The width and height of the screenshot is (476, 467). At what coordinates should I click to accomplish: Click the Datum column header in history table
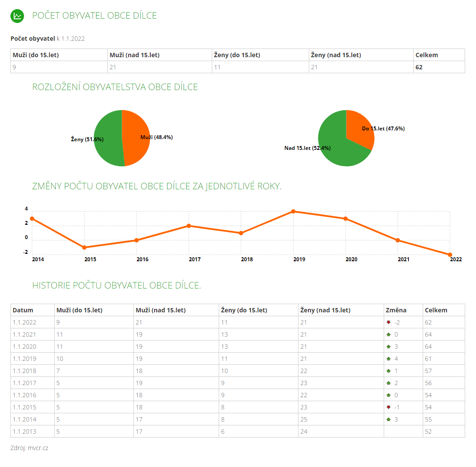23,310
